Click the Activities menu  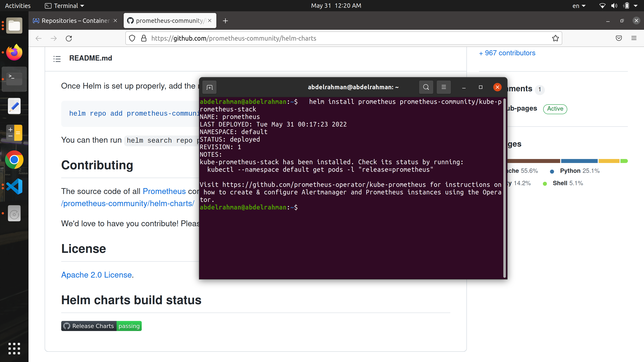(17, 5)
